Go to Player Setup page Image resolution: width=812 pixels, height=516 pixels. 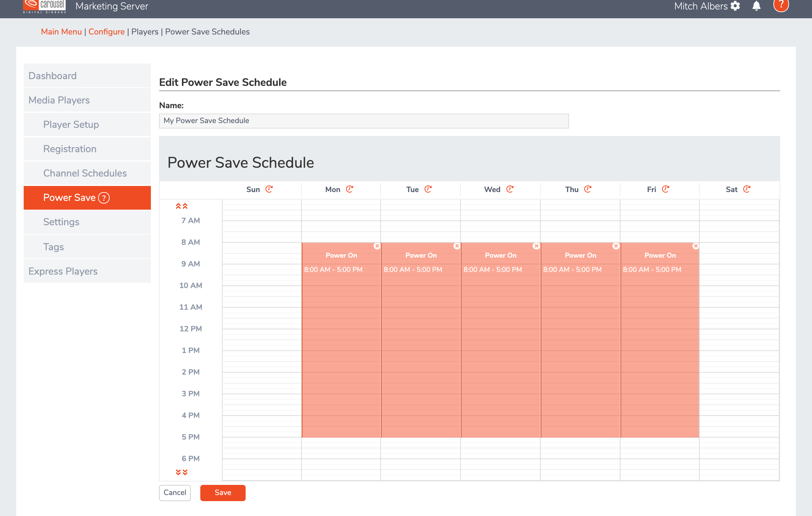click(x=71, y=124)
